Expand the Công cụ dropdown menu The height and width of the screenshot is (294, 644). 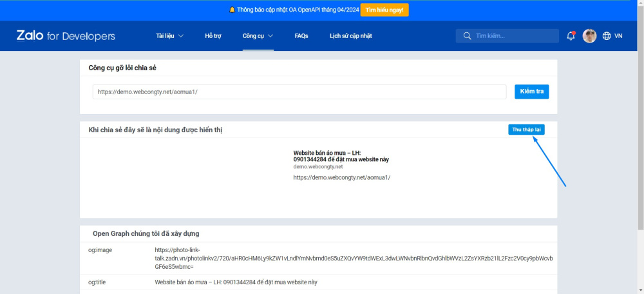258,36
